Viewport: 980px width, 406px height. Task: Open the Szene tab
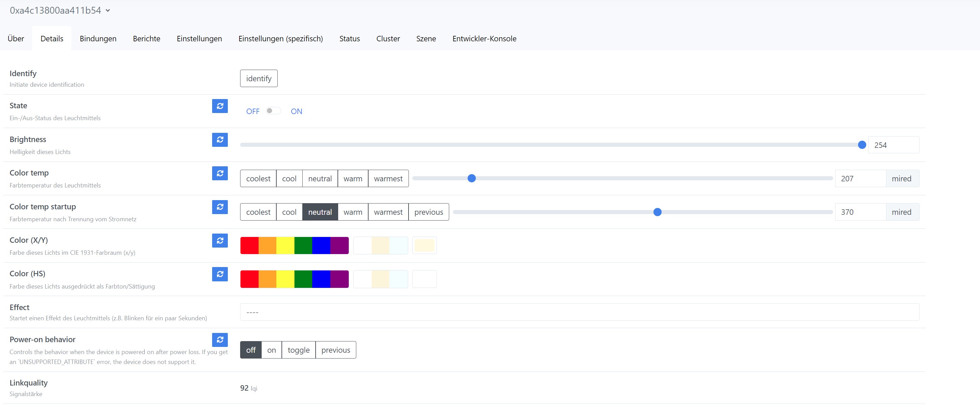coord(426,38)
